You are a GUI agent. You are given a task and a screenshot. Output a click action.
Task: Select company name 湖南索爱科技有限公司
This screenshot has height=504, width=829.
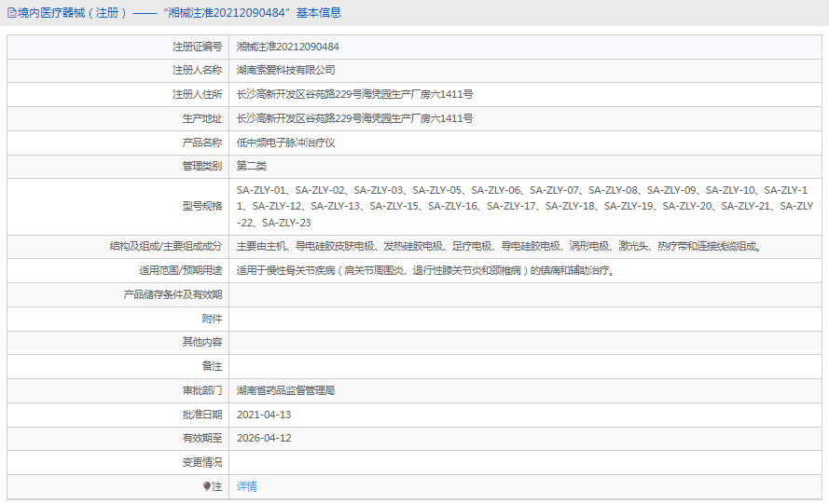[x=285, y=70]
